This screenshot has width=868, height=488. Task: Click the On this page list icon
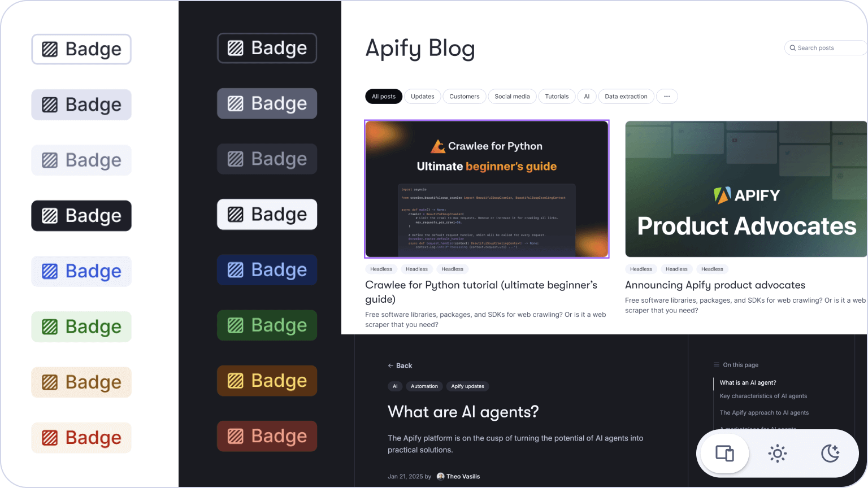coord(715,365)
